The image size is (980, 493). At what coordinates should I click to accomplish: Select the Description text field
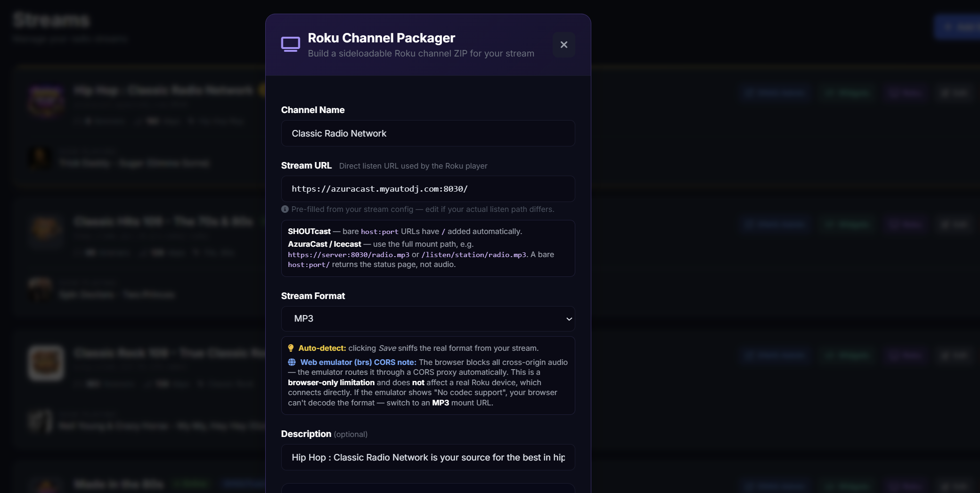pos(427,458)
